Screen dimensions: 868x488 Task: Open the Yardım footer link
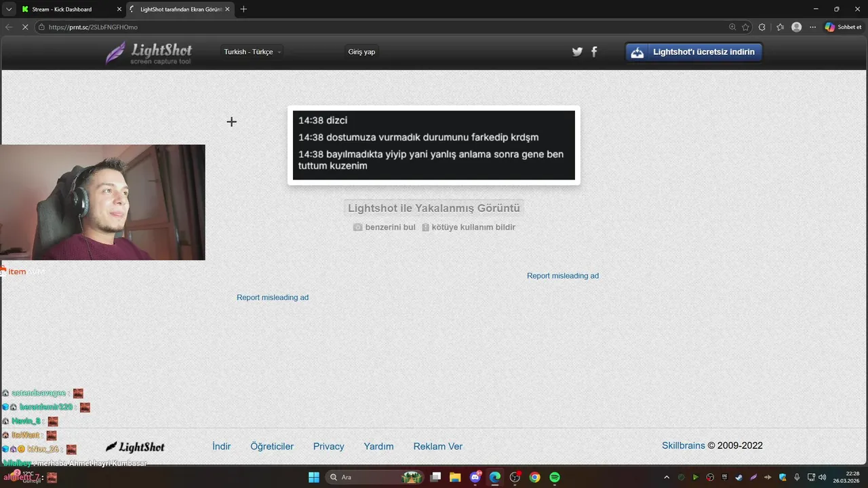(378, 446)
